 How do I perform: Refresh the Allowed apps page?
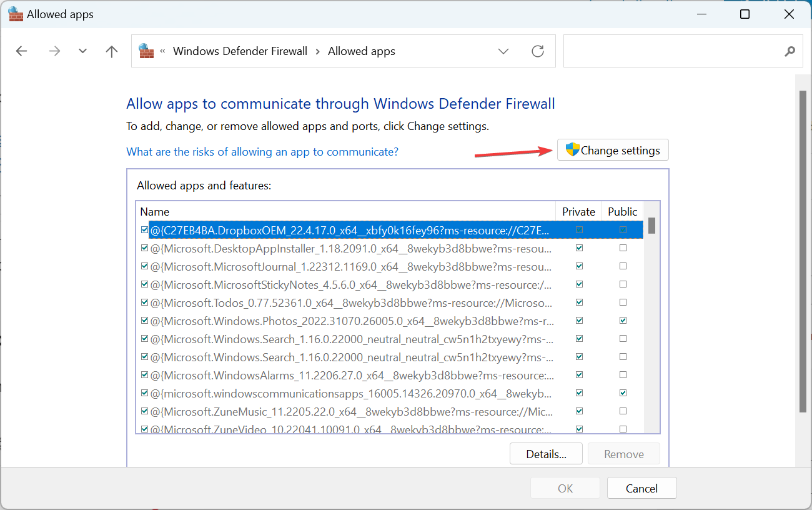pyautogui.click(x=538, y=51)
